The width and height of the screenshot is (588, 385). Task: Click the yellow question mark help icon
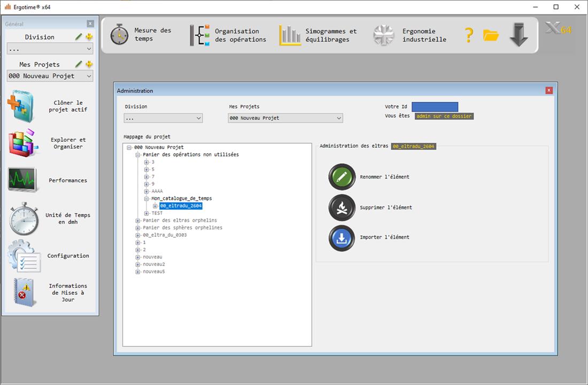click(469, 35)
